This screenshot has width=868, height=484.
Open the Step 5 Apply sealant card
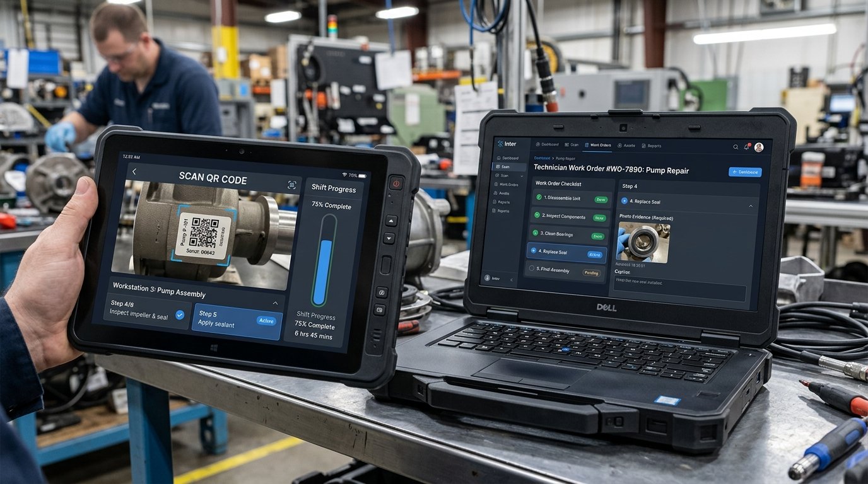pyautogui.click(x=237, y=321)
